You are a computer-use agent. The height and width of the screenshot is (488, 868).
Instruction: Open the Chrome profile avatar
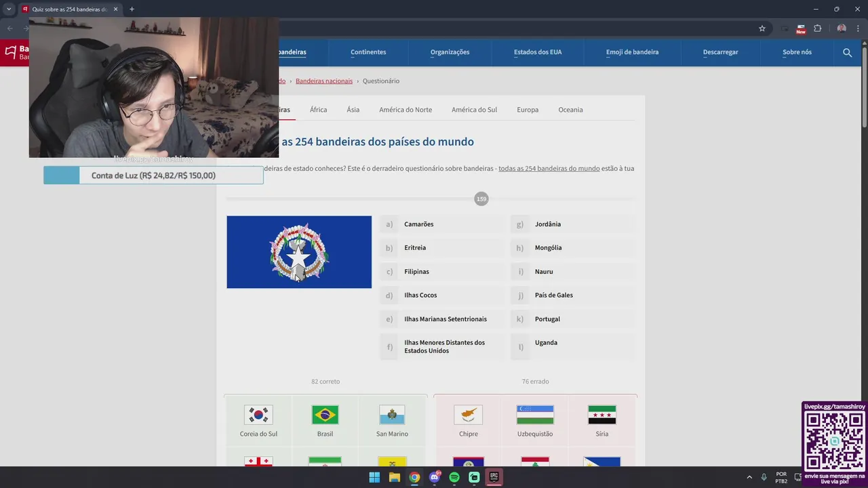click(x=842, y=28)
